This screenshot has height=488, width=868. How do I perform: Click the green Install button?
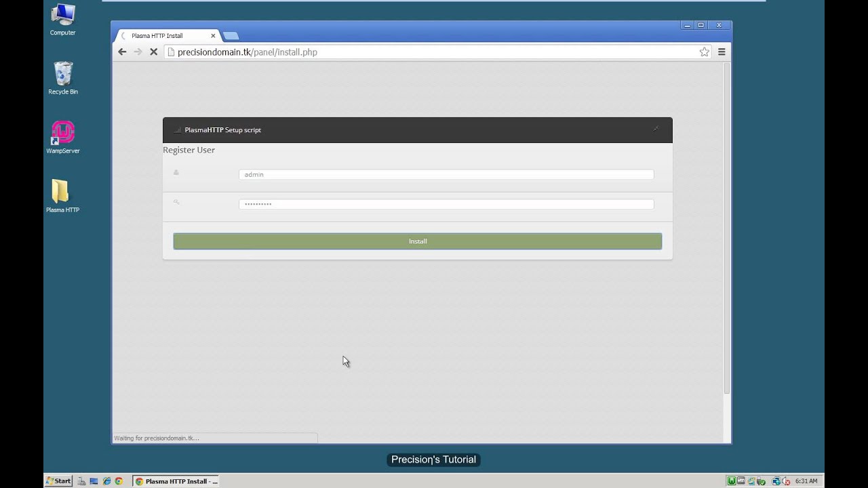(x=418, y=241)
